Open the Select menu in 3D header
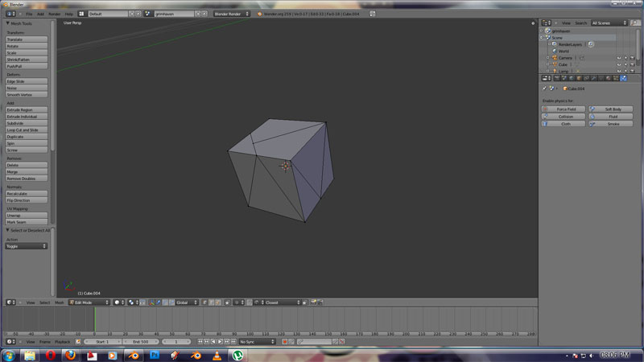The width and height of the screenshot is (644, 362). tap(44, 302)
